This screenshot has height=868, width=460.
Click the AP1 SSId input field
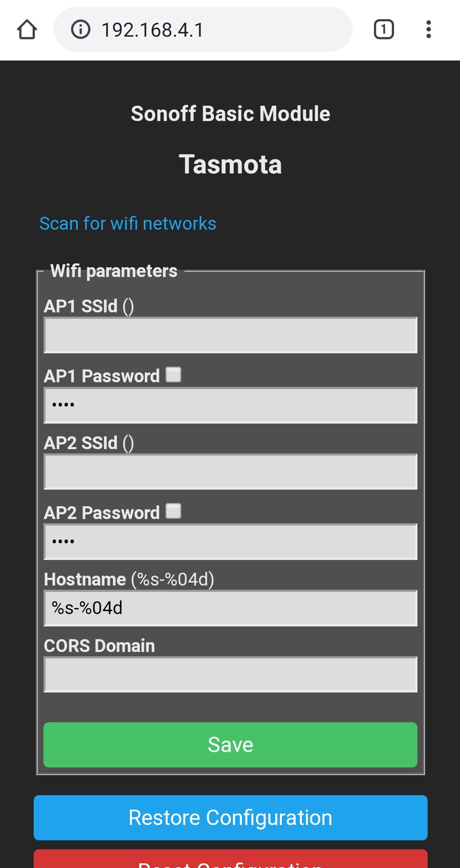click(x=230, y=335)
